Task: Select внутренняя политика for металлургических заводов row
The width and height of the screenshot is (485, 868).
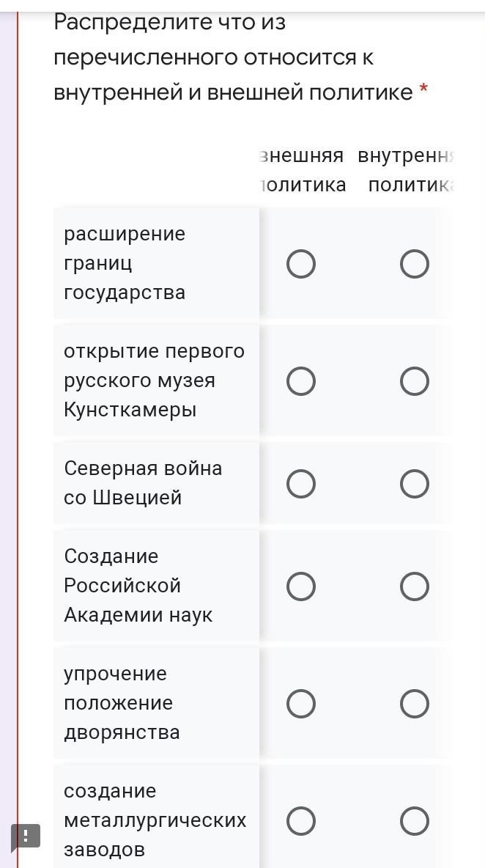Action: 414,821
